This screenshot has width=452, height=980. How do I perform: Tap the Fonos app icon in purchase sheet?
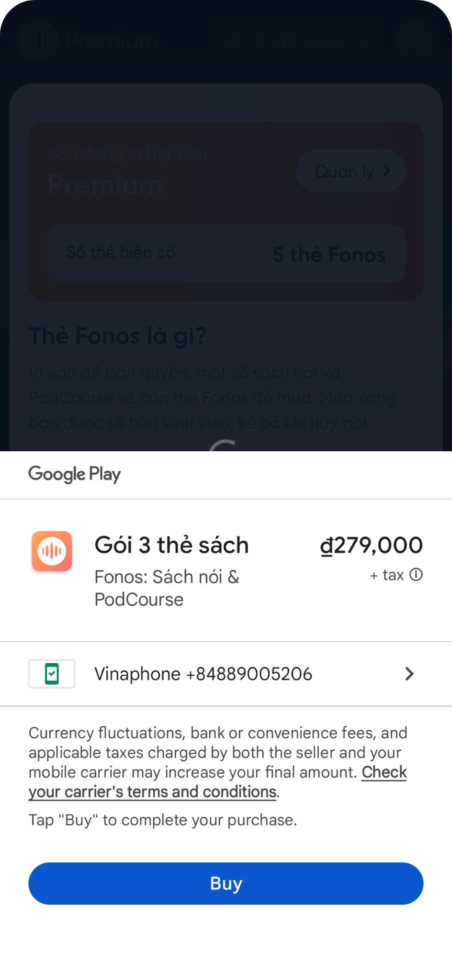click(x=52, y=551)
